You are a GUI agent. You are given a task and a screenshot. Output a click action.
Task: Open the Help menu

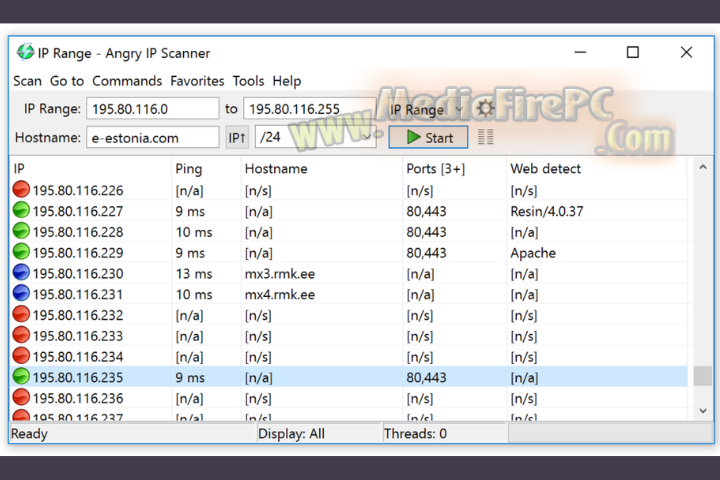coord(287,81)
